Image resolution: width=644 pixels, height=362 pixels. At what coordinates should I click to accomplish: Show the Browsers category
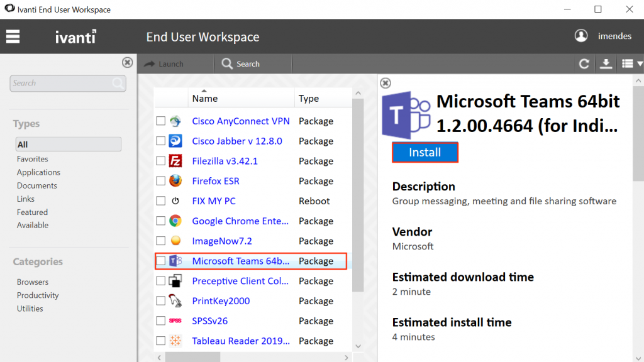[33, 282]
